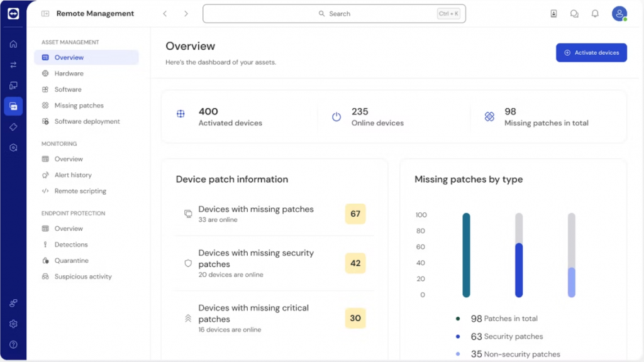Image resolution: width=644 pixels, height=362 pixels.
Task: Open the Home icon in left rail
Action: [x=13, y=44]
